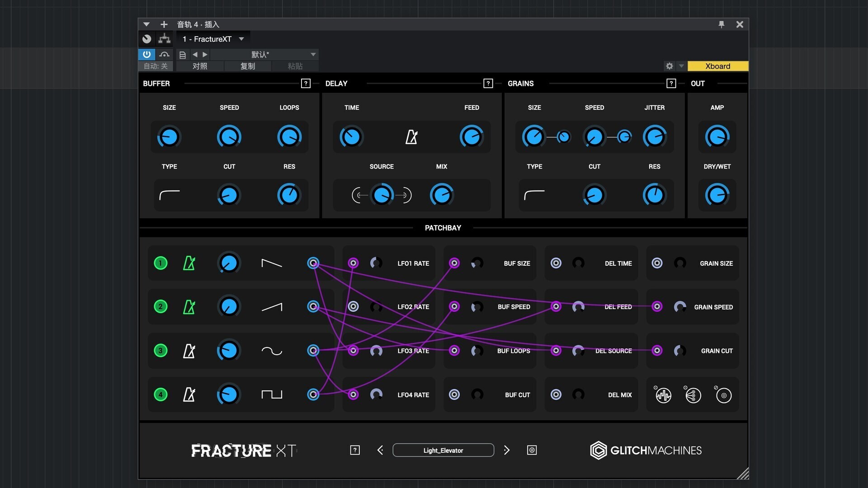This screenshot has height=488, width=868.
Task: Open the global settings icon beside preset arrows
Action: (532, 450)
